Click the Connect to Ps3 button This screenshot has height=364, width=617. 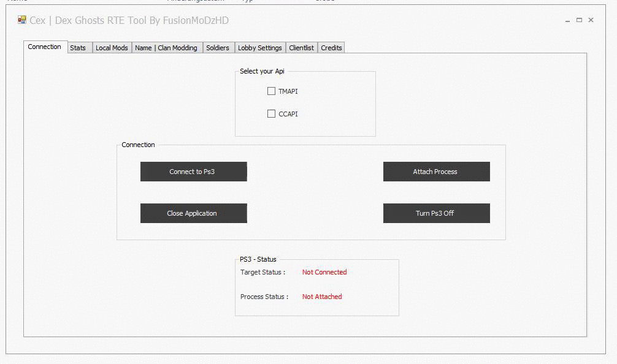(194, 172)
